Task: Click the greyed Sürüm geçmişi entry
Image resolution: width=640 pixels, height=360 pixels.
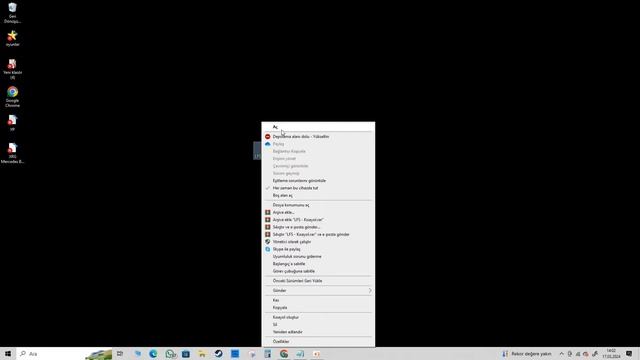Action: 318,173
